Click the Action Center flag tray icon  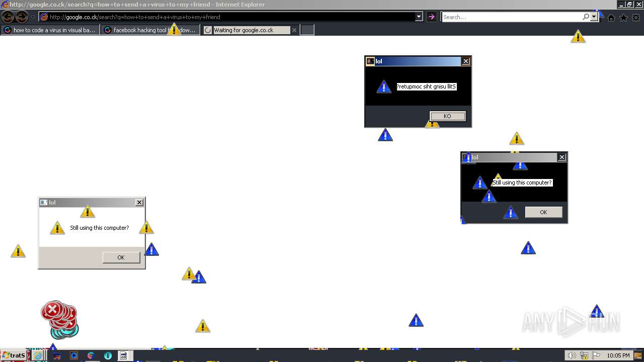point(597,356)
